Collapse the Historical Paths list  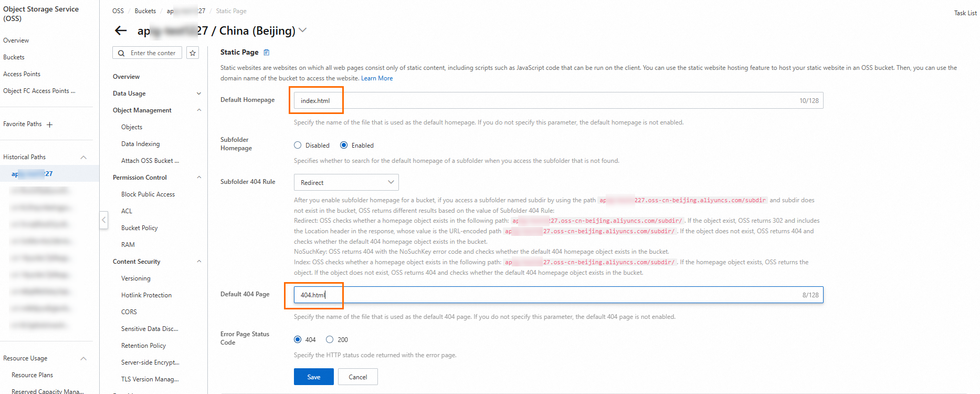pos(83,157)
